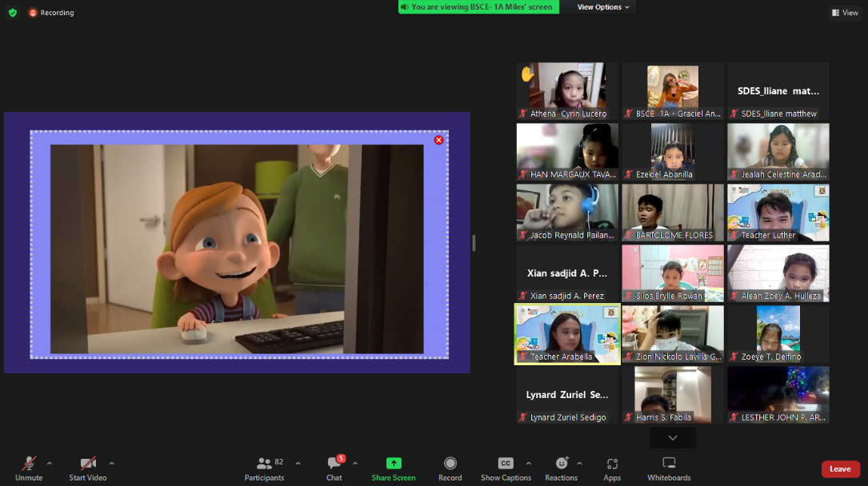The width and height of the screenshot is (868, 486).
Task: Expand Reactions options arrow
Action: pyautogui.click(x=579, y=464)
